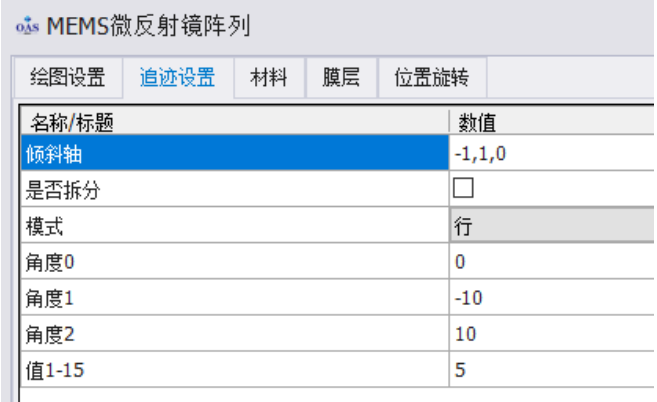Select the 材料 tab
657x402 pixels.
click(x=269, y=78)
